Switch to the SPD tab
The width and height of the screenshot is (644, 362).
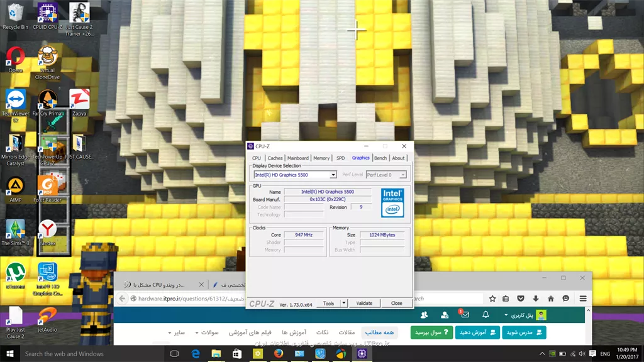pos(340,158)
